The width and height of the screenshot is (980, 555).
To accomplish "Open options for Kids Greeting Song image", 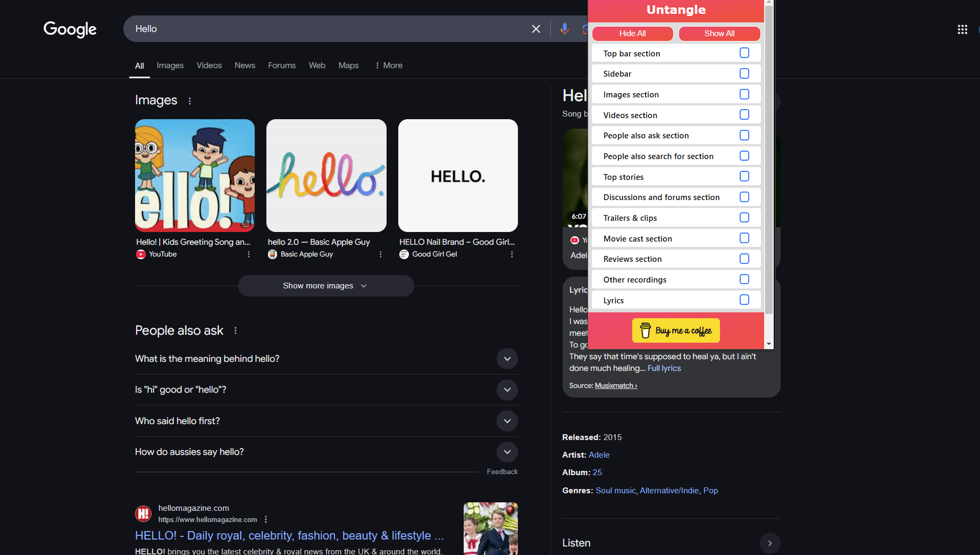I will click(x=248, y=254).
